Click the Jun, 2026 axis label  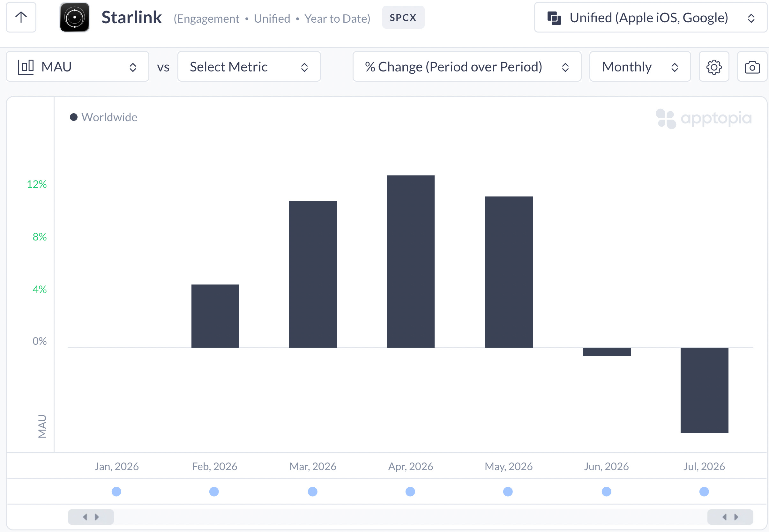606,466
